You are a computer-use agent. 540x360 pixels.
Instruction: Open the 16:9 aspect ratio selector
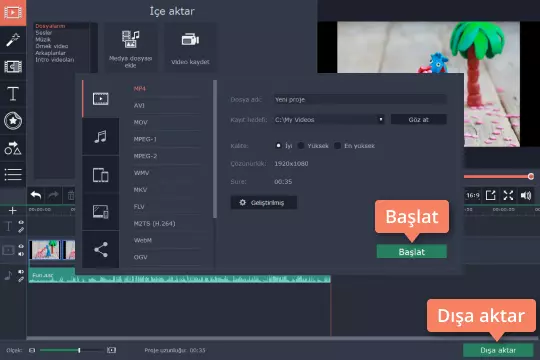click(472, 195)
